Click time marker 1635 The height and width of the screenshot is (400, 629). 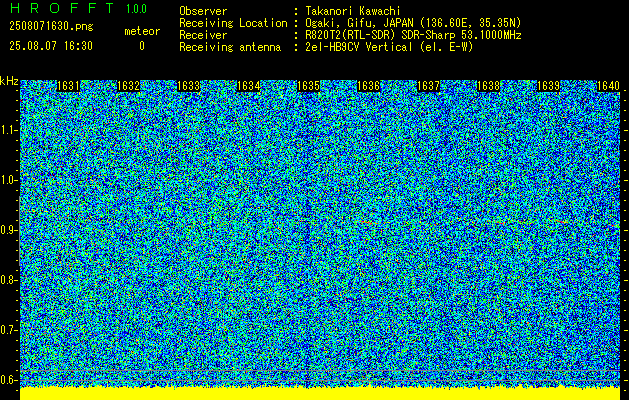308,86
